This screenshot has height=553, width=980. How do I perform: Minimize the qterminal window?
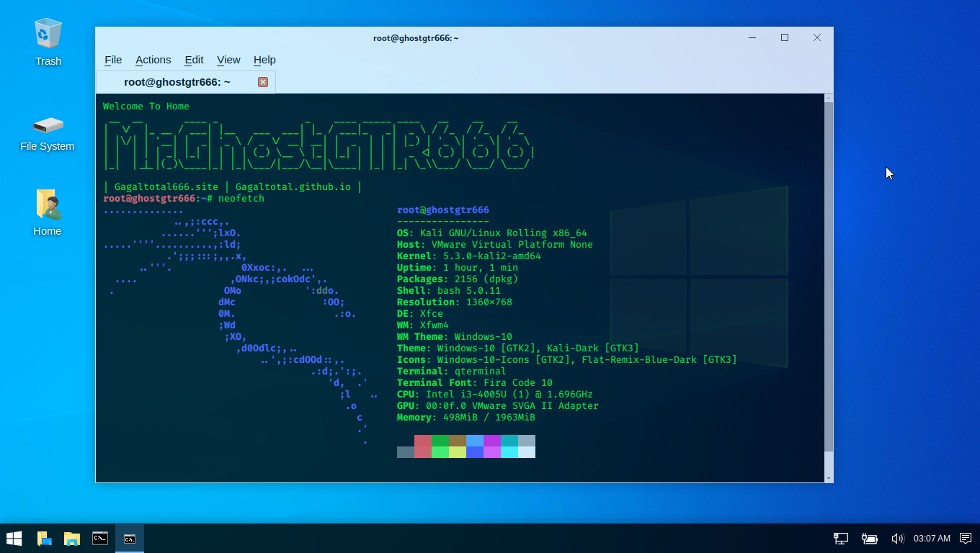(x=752, y=37)
